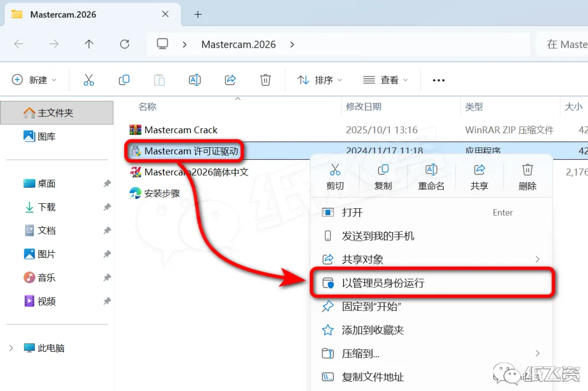Choose 固定到"开始" in the context menu
The image size is (588, 391).
tap(432, 306)
